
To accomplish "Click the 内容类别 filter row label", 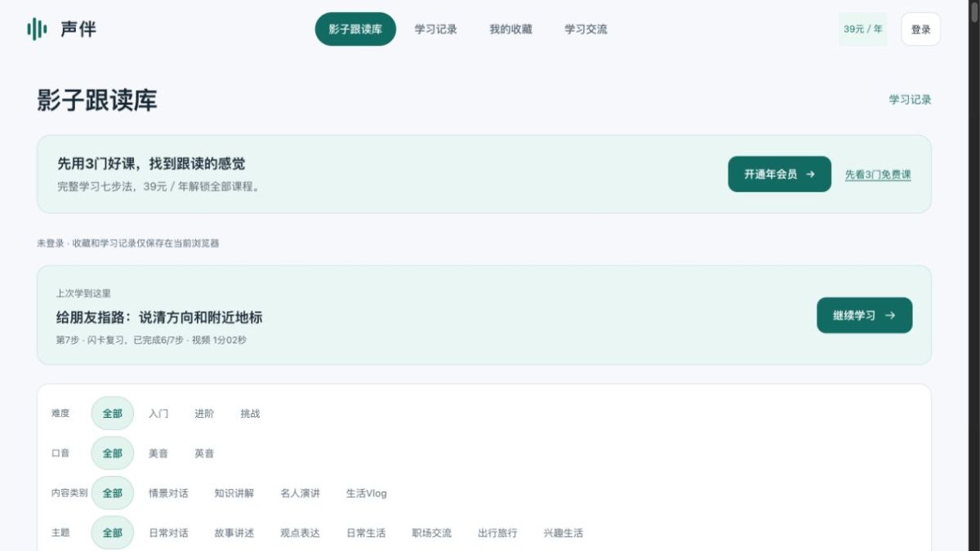I will tap(69, 493).
